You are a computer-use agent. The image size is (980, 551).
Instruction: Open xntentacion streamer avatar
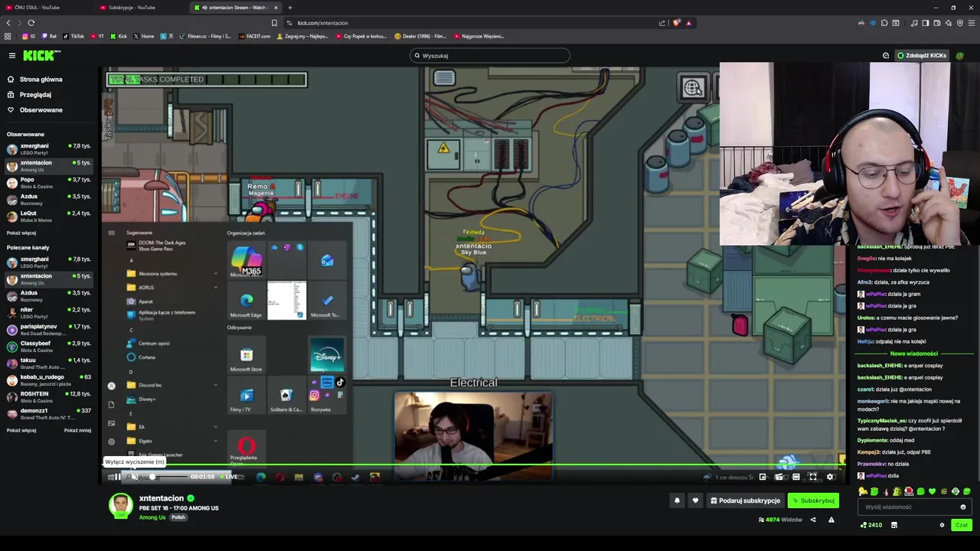(x=120, y=507)
